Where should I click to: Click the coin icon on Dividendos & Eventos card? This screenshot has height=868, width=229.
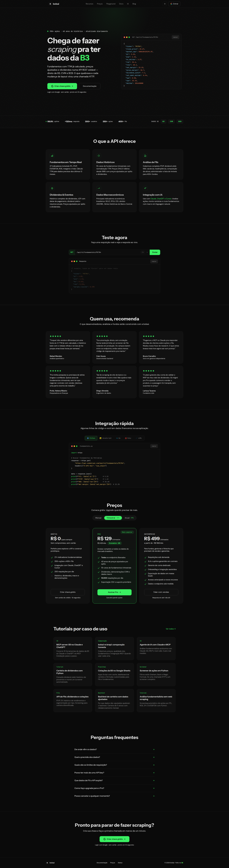pyautogui.click(x=52, y=188)
